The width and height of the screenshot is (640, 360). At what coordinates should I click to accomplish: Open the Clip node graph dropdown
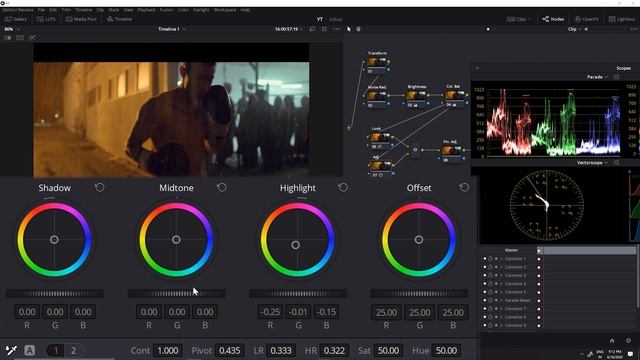(x=575, y=29)
